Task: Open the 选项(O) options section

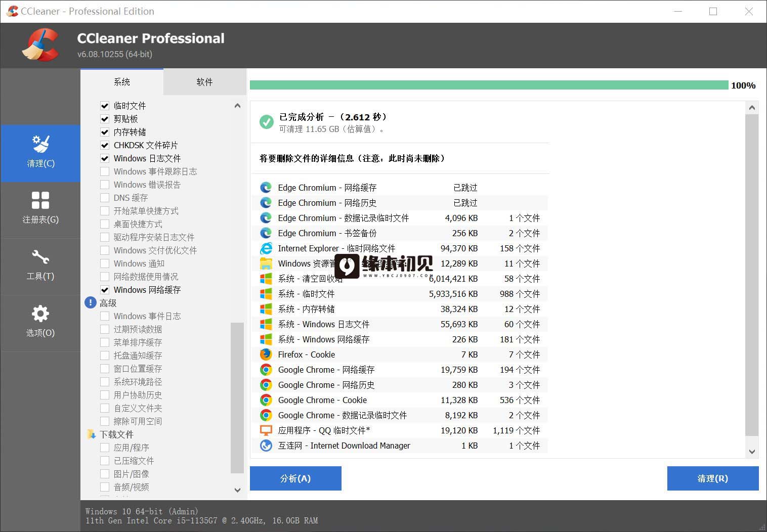Action: pos(40,323)
